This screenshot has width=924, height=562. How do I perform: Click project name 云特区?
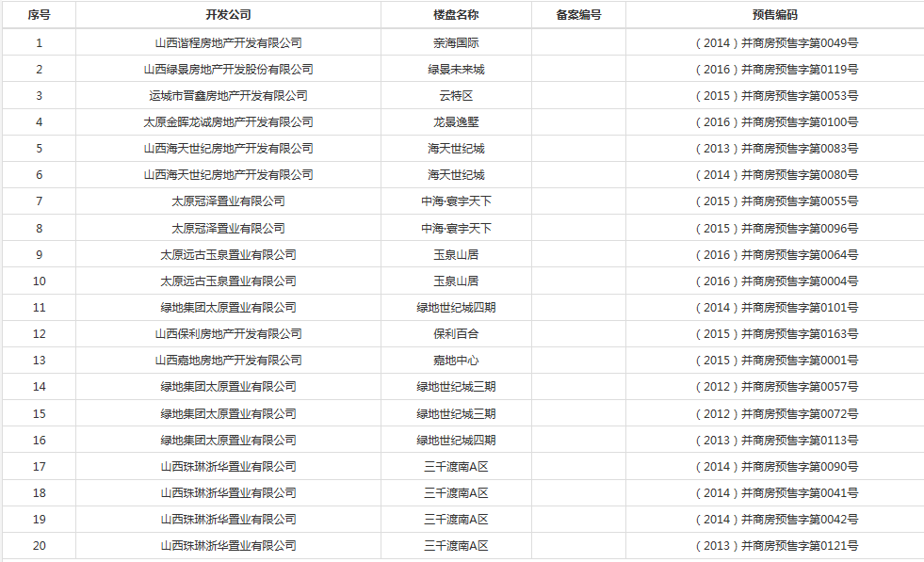(x=456, y=95)
